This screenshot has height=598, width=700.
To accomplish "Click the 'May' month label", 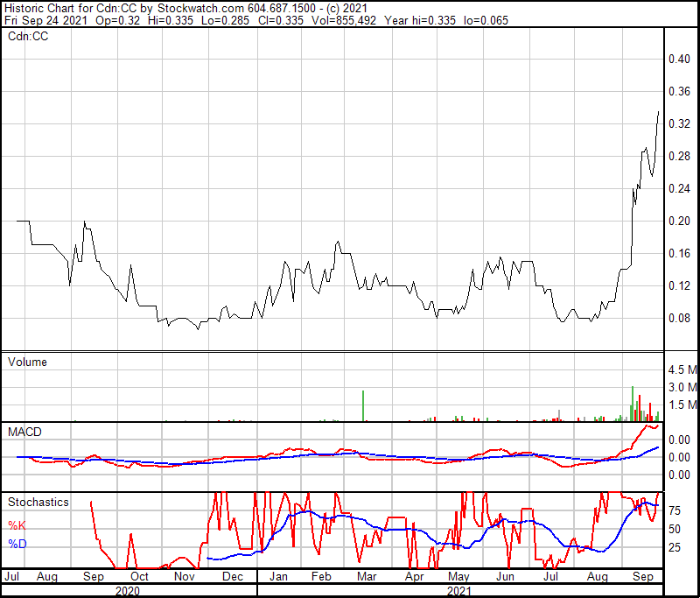I will [x=458, y=577].
